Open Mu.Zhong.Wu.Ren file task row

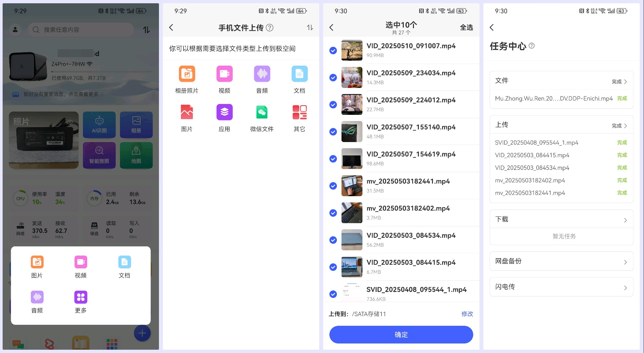561,98
